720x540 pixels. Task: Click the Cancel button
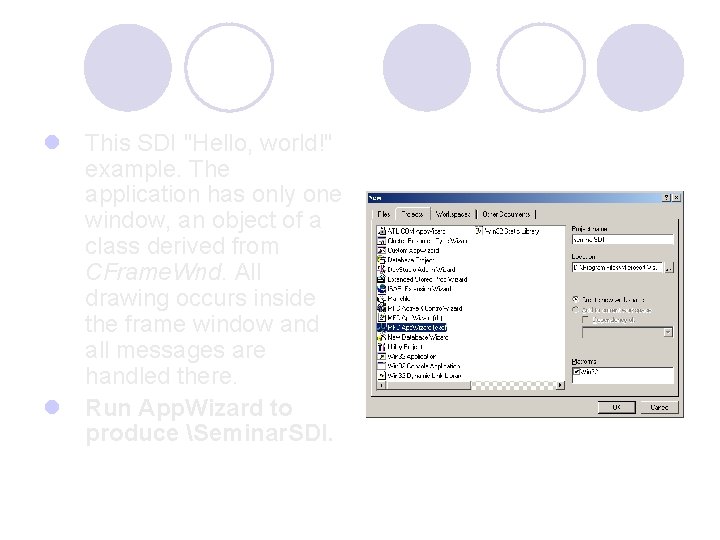coord(659,407)
